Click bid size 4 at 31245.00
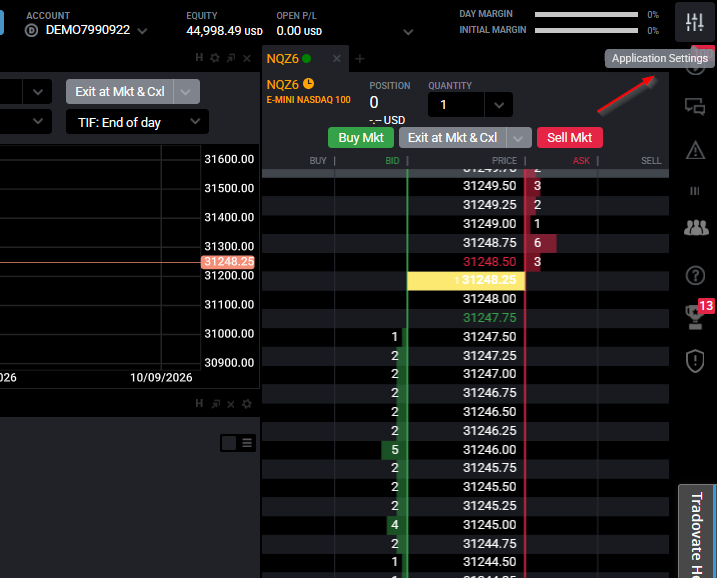 click(395, 524)
